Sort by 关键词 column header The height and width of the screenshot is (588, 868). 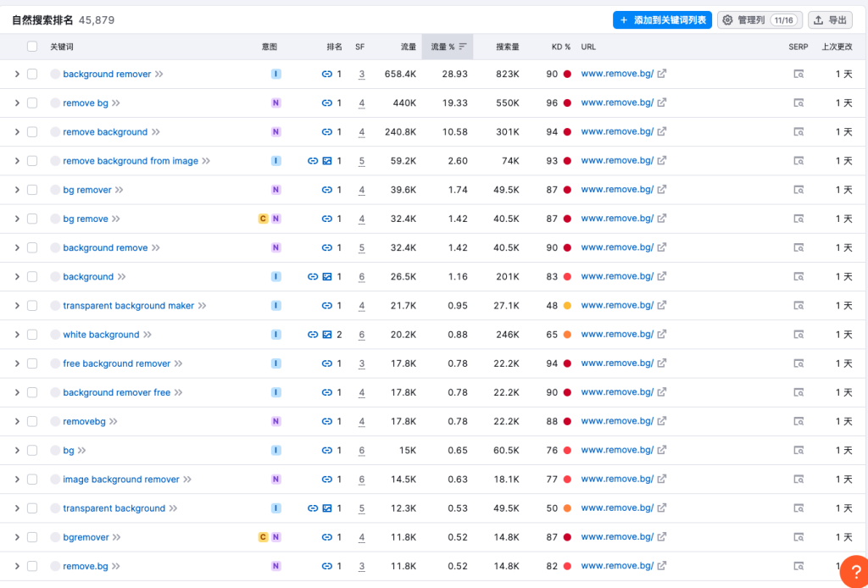tap(61, 47)
